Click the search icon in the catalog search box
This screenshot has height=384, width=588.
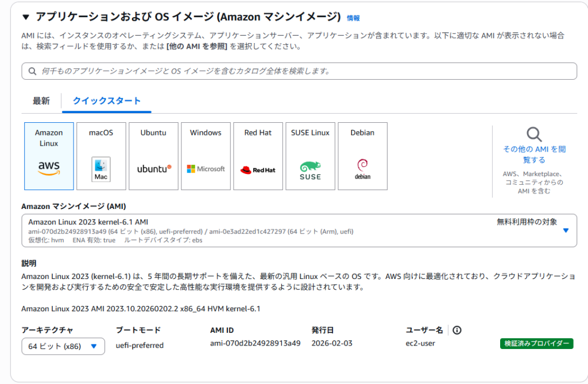click(x=32, y=71)
